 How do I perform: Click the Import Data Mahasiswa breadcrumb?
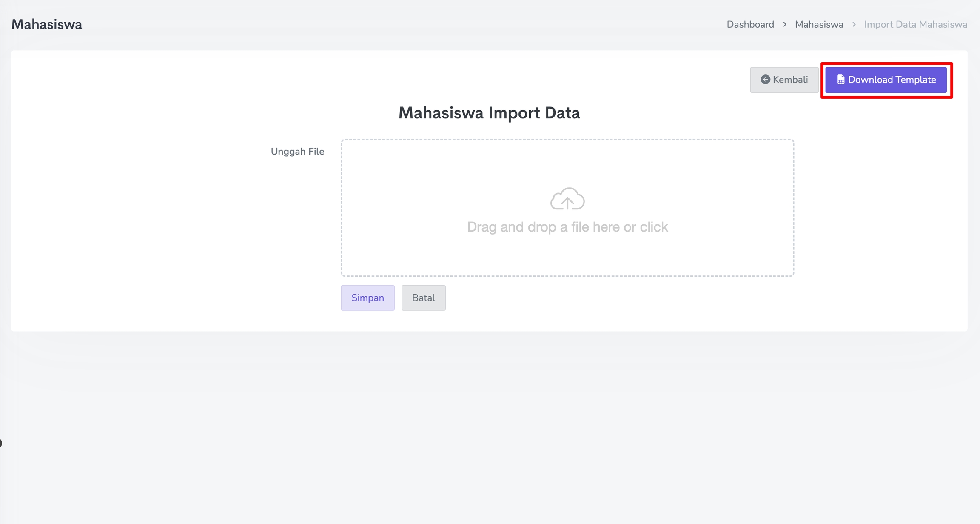tap(915, 25)
